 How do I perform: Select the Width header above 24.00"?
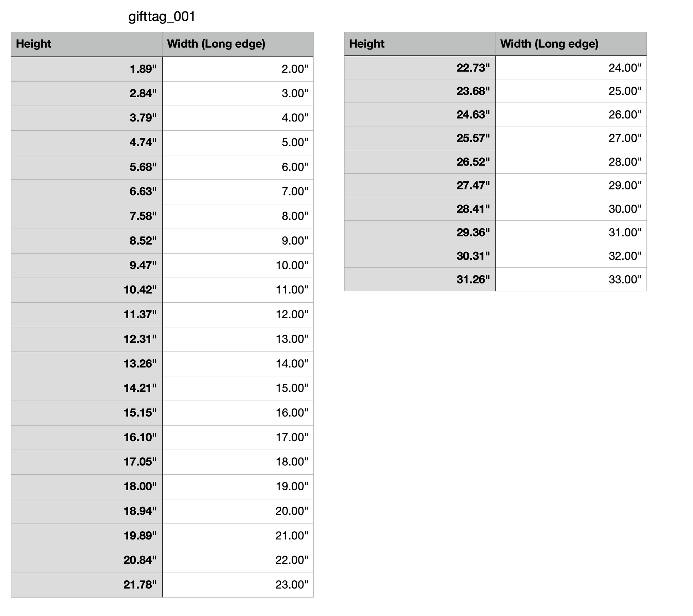point(570,43)
